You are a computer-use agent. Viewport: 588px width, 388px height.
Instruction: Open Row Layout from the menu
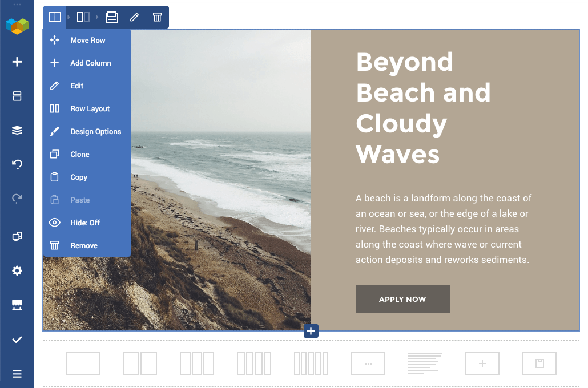(x=87, y=109)
